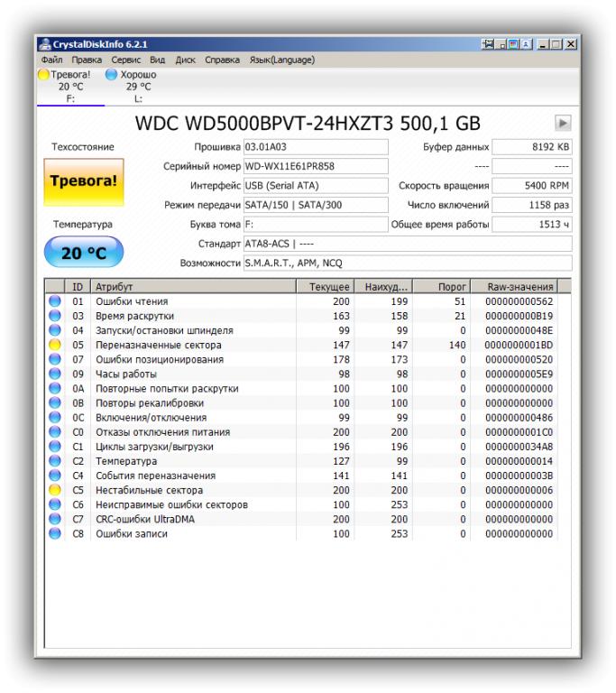Open the Вид menu
This screenshot has width=616, height=693.
coord(157,60)
